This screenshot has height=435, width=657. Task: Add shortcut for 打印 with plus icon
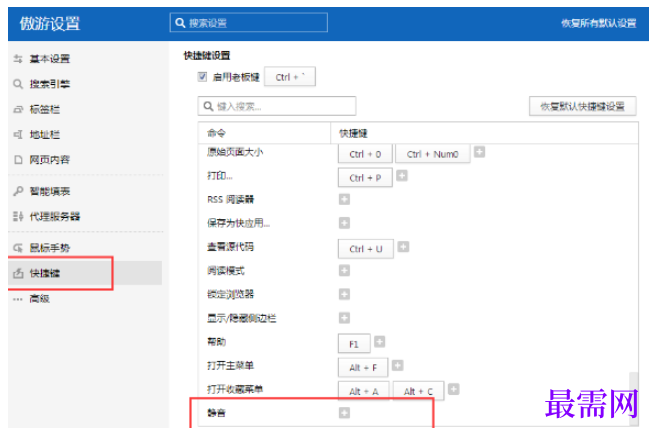point(402,176)
